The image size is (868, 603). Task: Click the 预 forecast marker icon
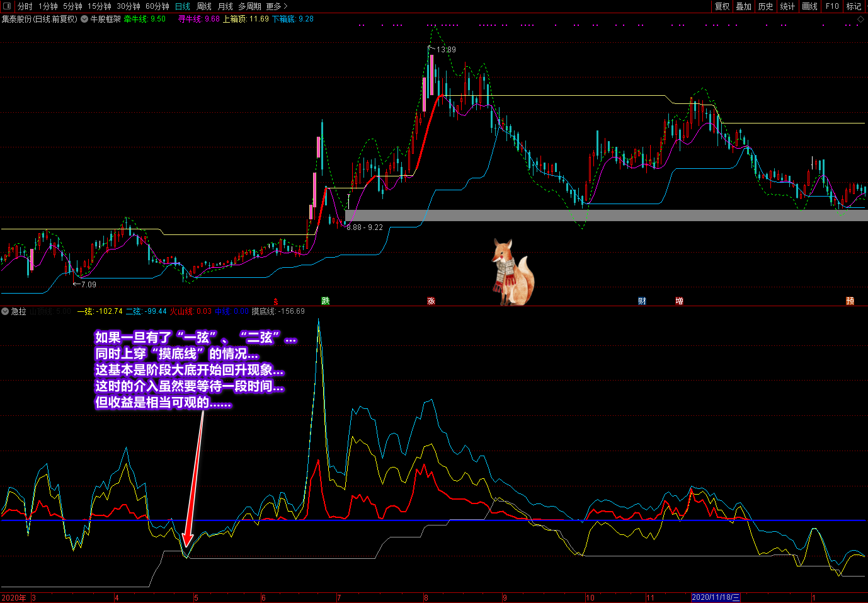(x=850, y=301)
